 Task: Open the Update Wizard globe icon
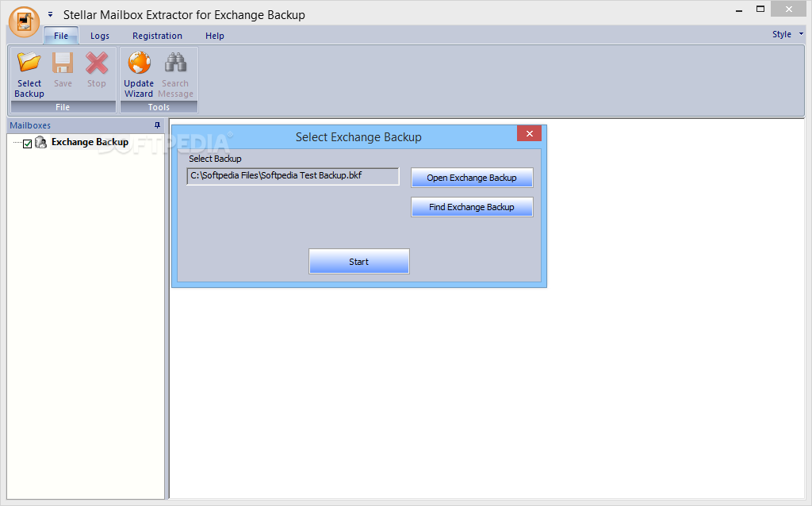(139, 63)
